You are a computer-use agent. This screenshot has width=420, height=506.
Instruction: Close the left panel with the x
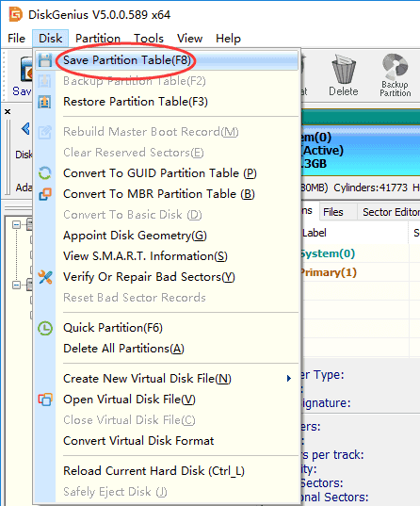pos(8,111)
